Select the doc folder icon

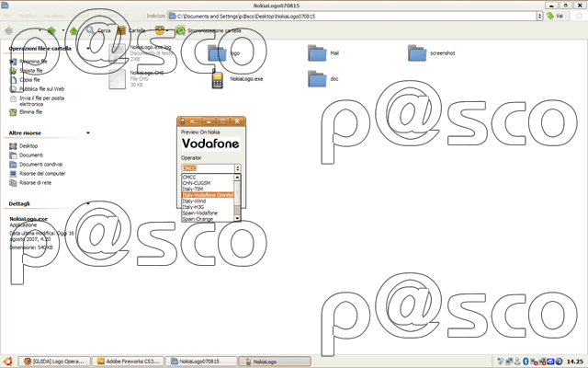317,79
